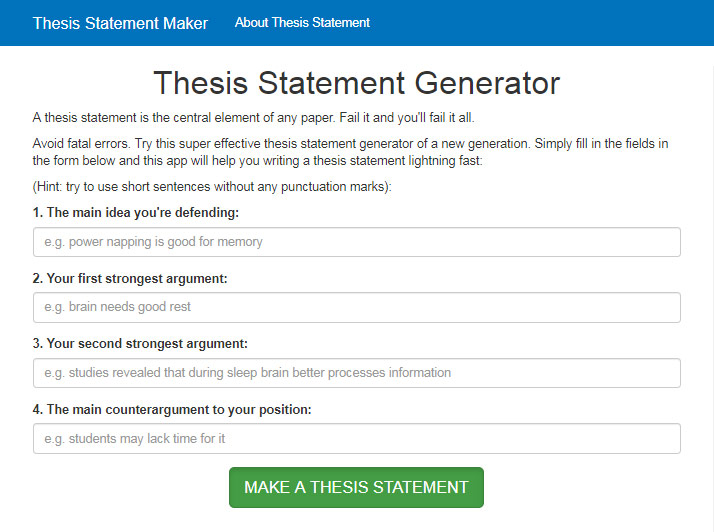714x532 pixels.
Task: Click the main idea input field
Action: click(356, 242)
